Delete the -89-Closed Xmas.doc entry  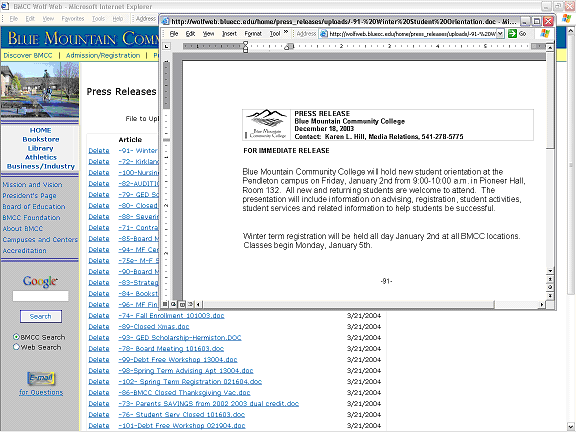[99, 327]
